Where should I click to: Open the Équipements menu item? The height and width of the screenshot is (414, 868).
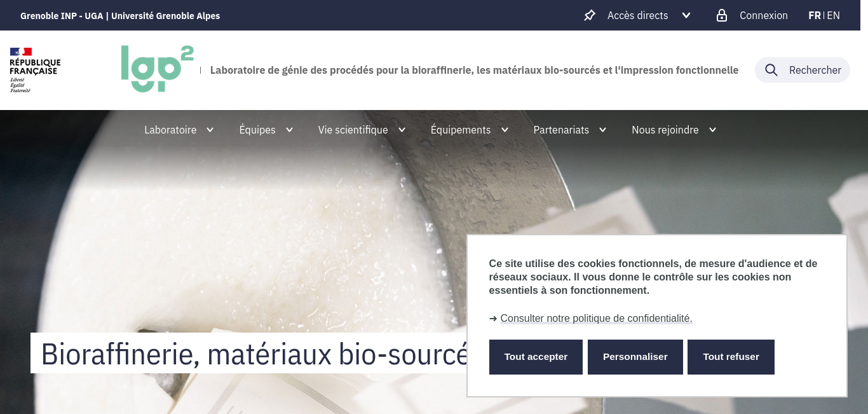pos(461,130)
